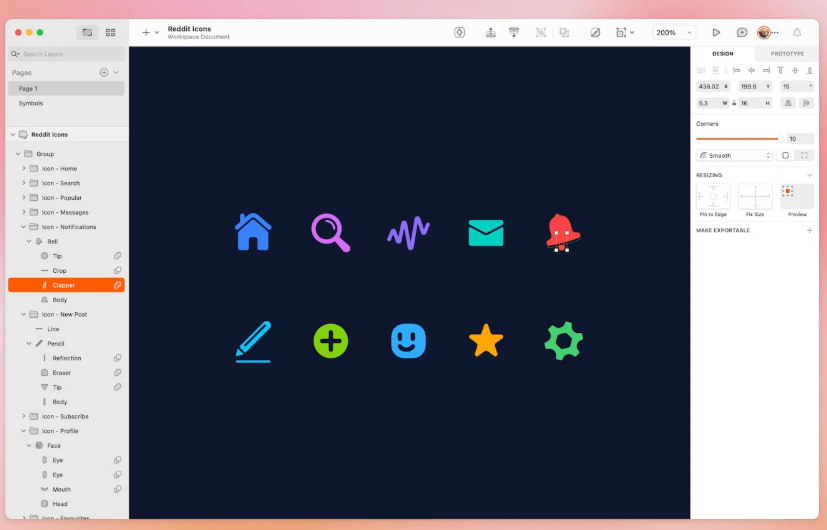827x530 pixels.
Task: Click the Search Layers field
Action: (66, 54)
